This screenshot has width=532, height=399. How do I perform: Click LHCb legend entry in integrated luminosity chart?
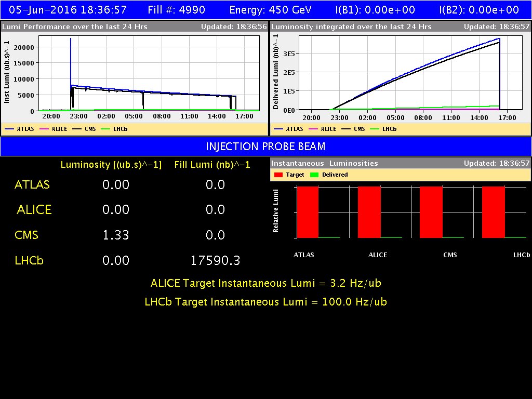point(383,129)
